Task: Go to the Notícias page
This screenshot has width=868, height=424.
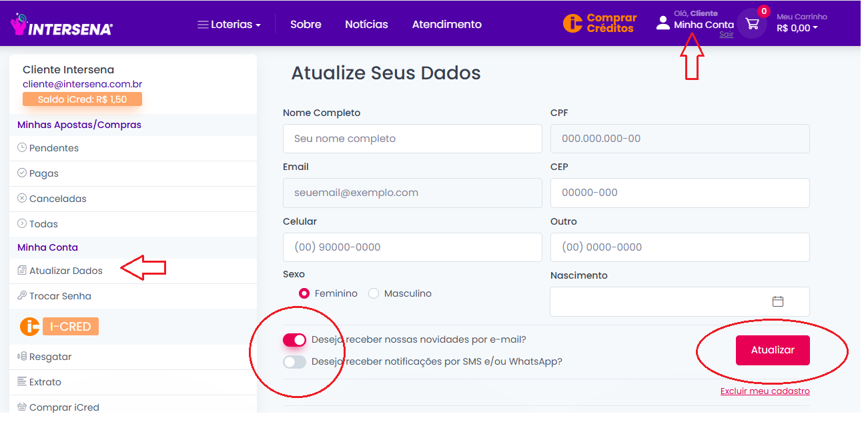Action: click(366, 25)
